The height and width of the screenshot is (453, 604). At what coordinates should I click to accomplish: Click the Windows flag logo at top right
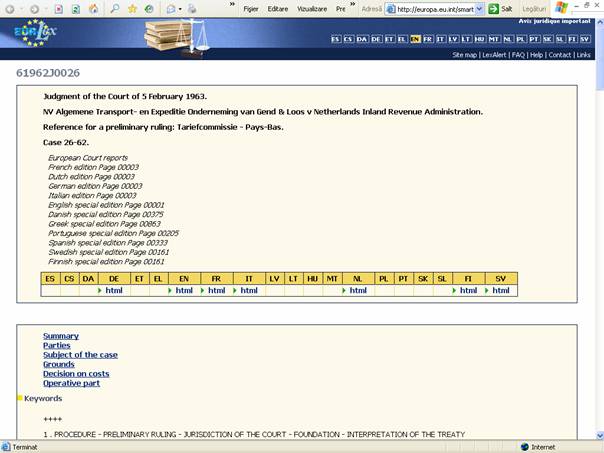pos(561,7)
